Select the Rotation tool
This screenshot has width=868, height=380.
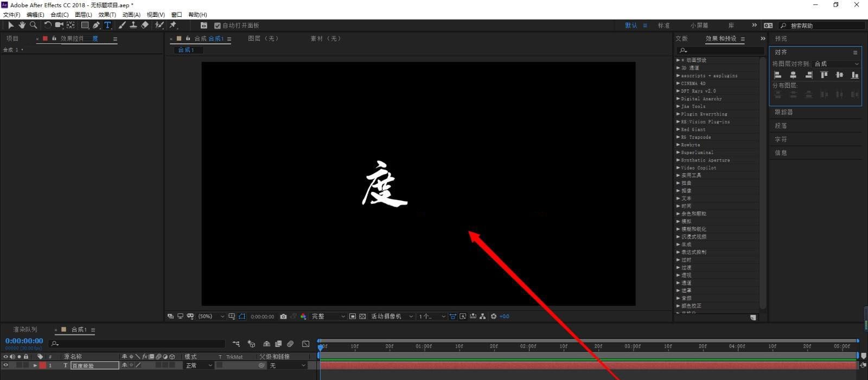(48, 25)
